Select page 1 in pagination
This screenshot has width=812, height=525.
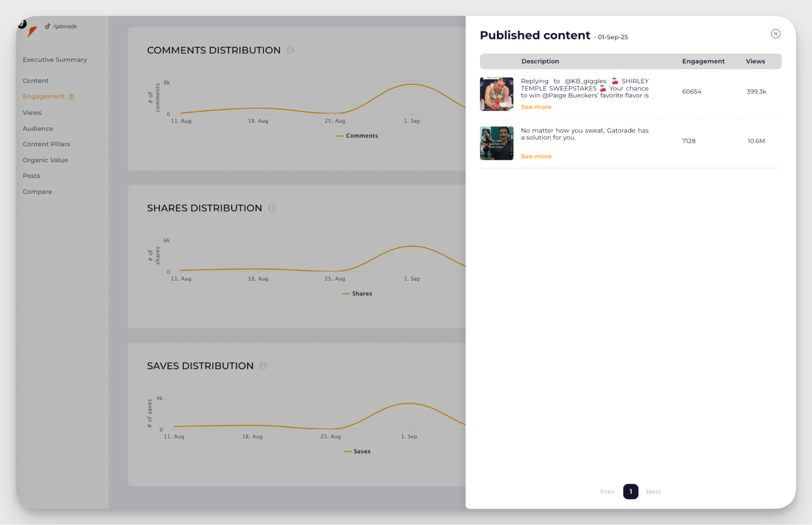[x=630, y=492]
